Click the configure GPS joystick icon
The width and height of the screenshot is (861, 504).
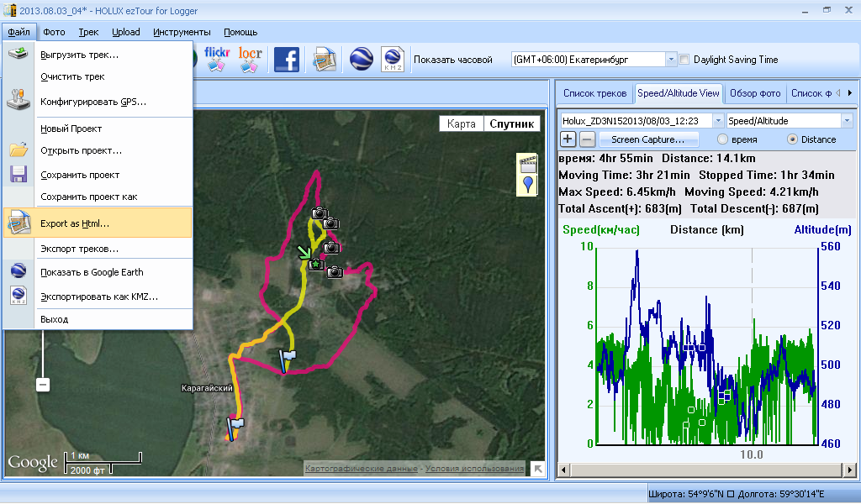(x=18, y=99)
